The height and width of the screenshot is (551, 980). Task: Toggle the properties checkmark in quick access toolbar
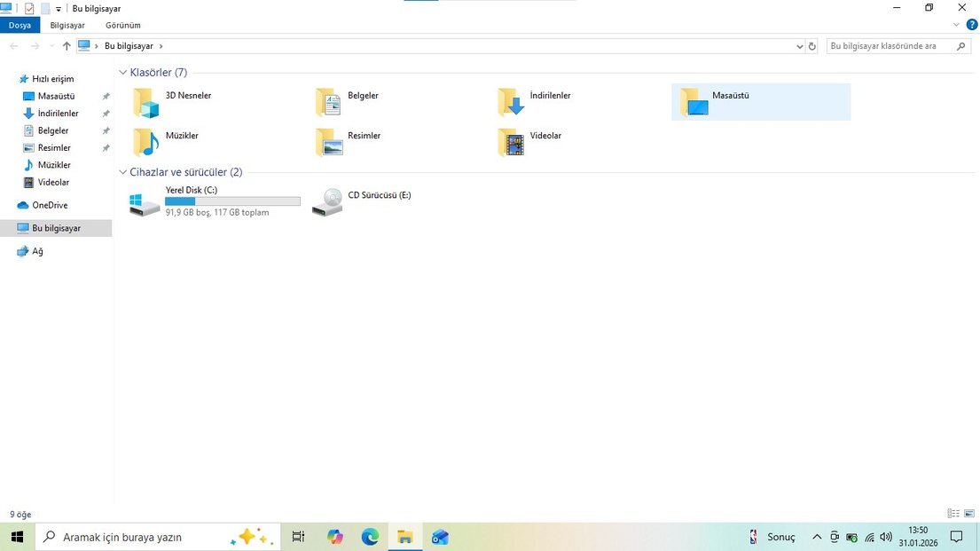coord(29,8)
